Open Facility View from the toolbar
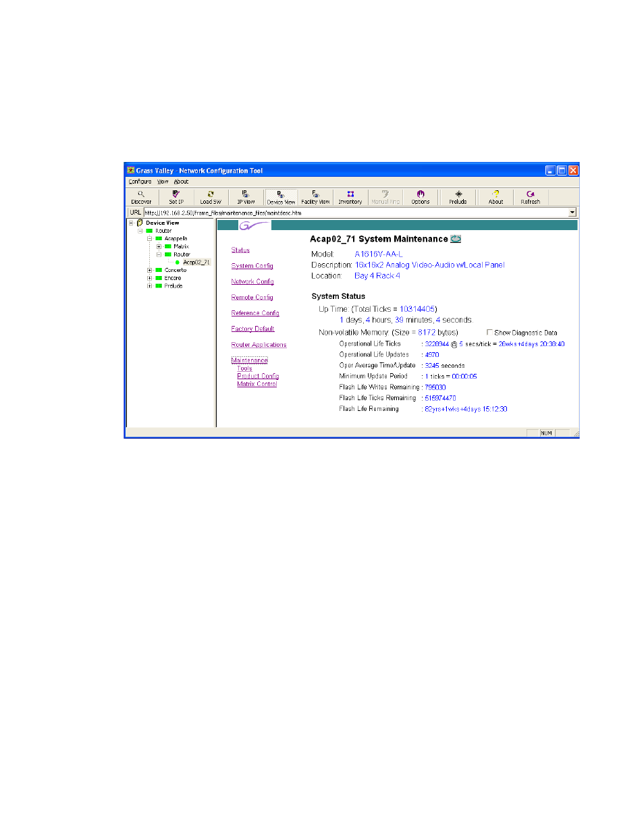 [x=315, y=197]
